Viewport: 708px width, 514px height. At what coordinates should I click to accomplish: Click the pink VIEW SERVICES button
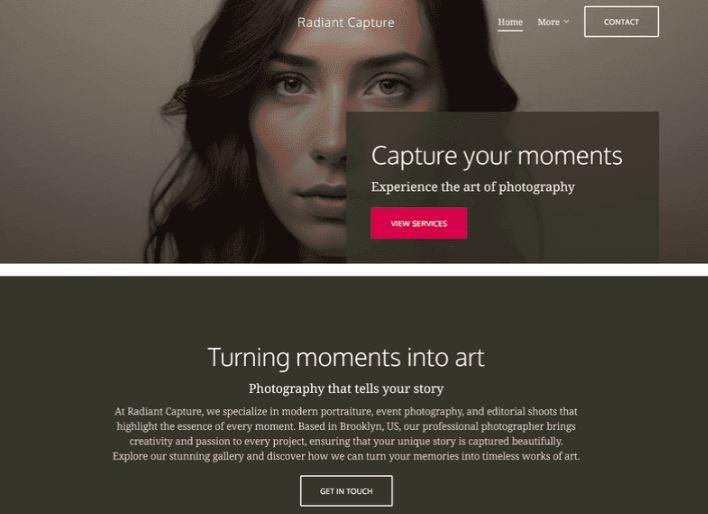coord(419,223)
